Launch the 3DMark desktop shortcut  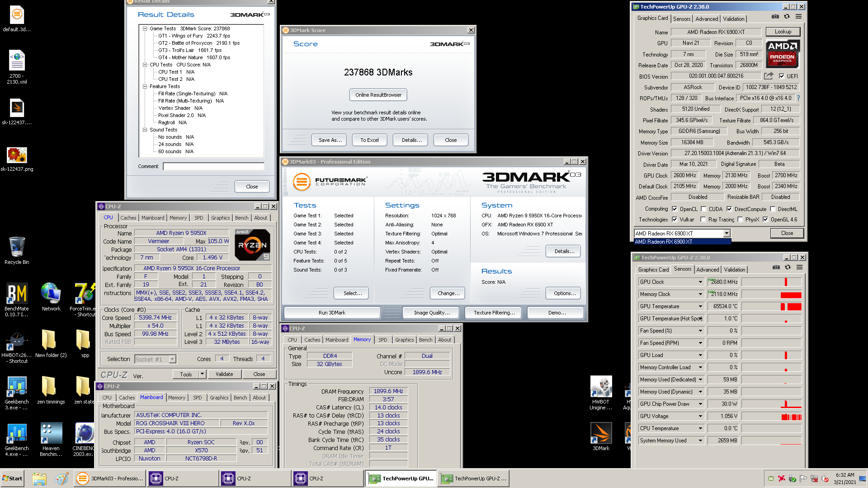pyautogui.click(x=601, y=436)
